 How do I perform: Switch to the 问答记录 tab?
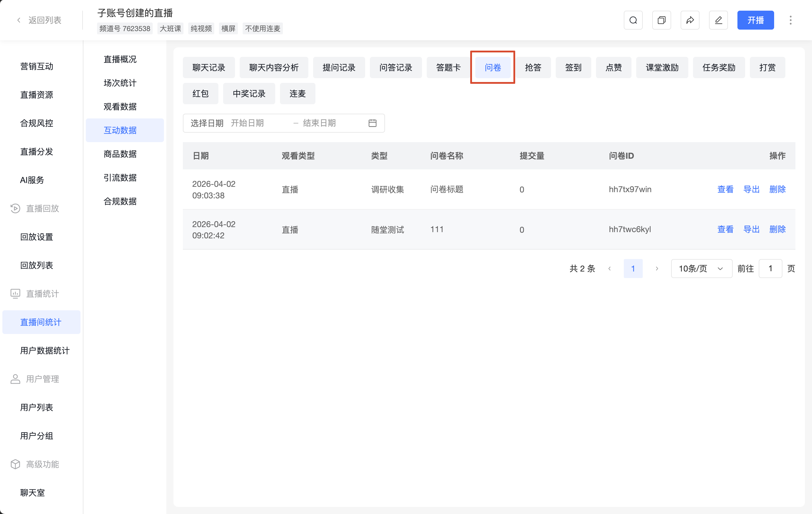396,68
